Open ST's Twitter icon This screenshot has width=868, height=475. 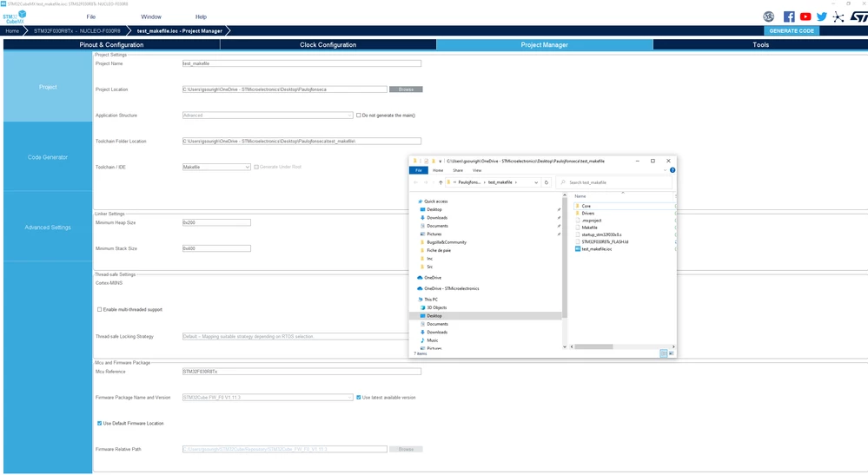coord(821,16)
